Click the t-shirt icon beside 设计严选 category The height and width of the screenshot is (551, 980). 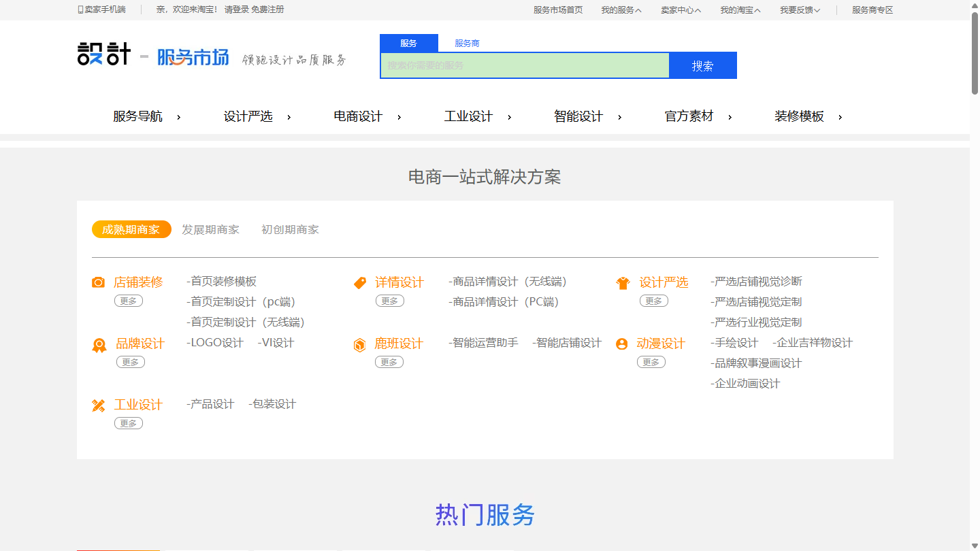(x=623, y=283)
